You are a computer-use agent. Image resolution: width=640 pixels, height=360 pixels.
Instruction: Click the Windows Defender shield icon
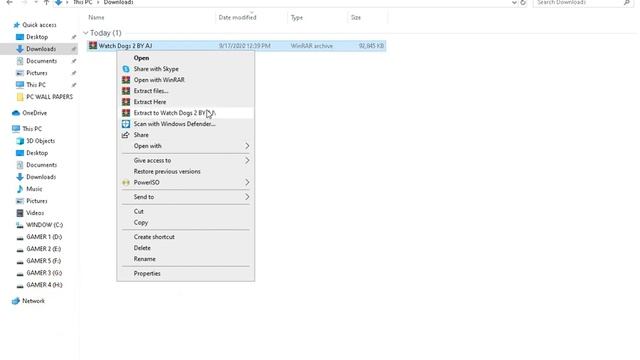click(126, 124)
